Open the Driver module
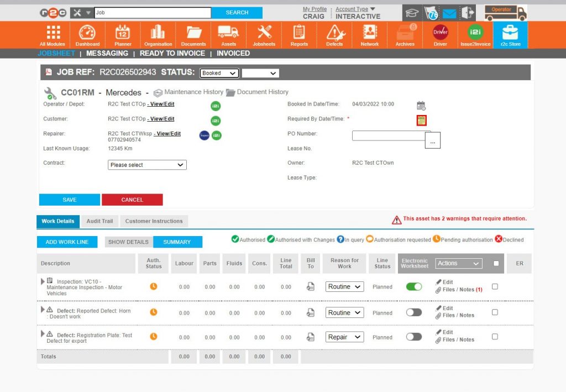 tap(441, 35)
